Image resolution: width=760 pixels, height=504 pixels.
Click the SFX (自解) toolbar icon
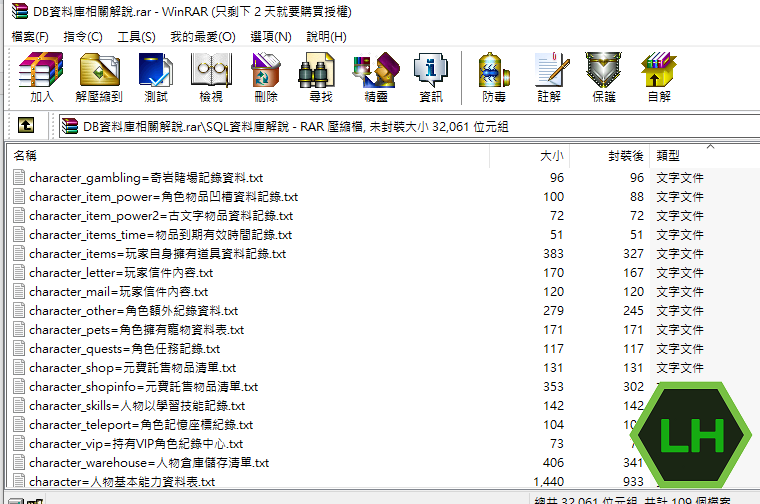pos(659,78)
